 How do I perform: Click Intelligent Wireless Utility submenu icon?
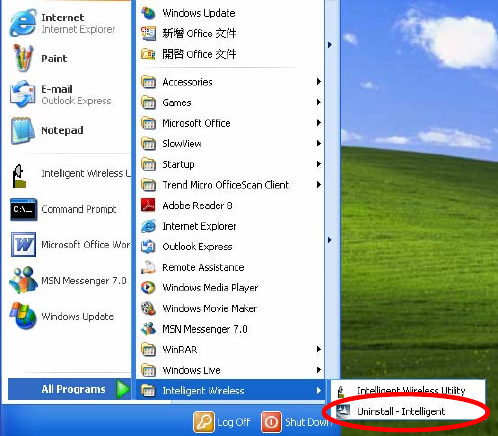click(341, 391)
